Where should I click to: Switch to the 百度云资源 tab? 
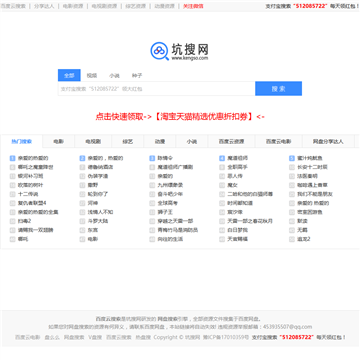click(x=231, y=141)
